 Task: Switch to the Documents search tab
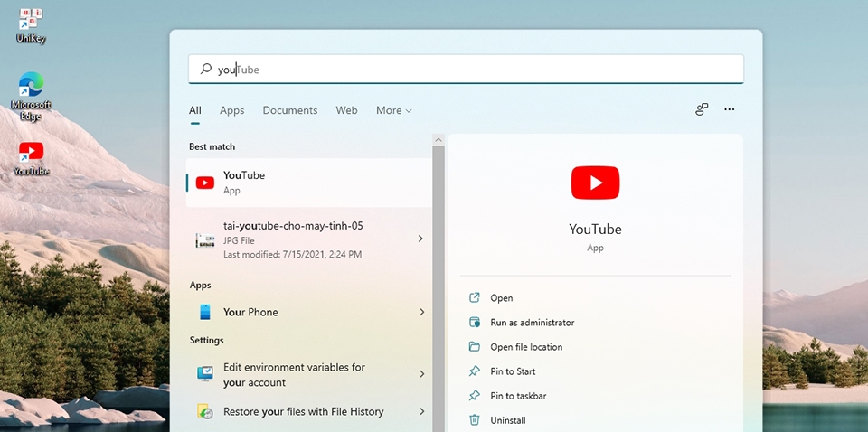(290, 110)
